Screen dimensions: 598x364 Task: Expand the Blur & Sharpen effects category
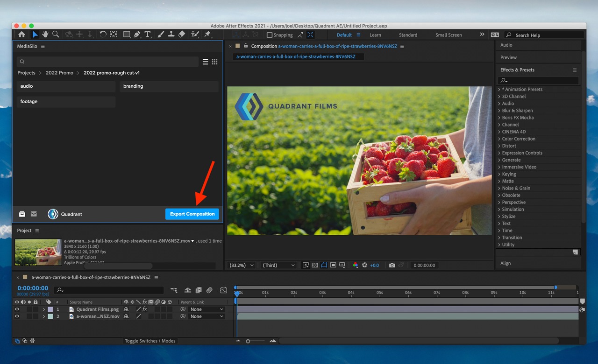pyautogui.click(x=499, y=111)
